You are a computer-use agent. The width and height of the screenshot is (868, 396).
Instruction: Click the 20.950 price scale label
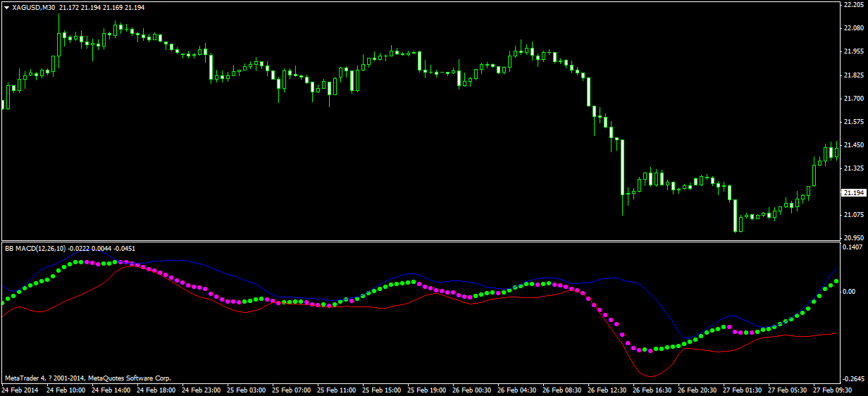tap(852, 237)
